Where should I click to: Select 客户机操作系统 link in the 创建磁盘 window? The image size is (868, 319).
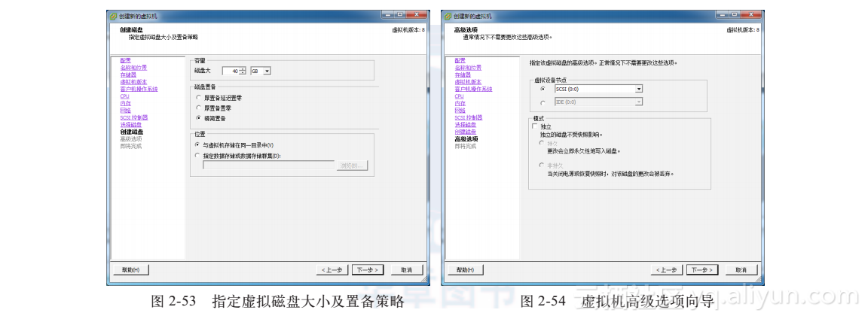pos(139,89)
